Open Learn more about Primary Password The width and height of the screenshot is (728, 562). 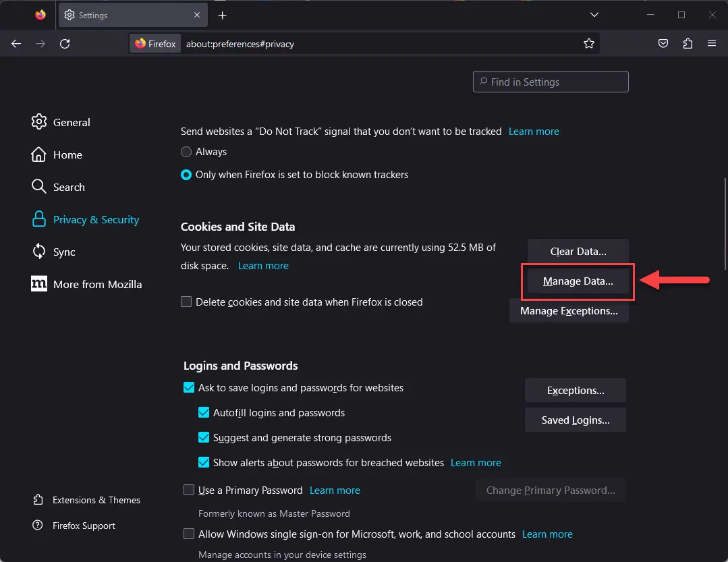click(335, 490)
